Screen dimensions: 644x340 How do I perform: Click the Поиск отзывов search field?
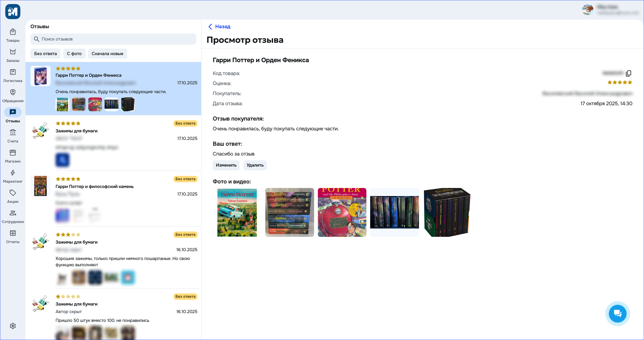113,39
